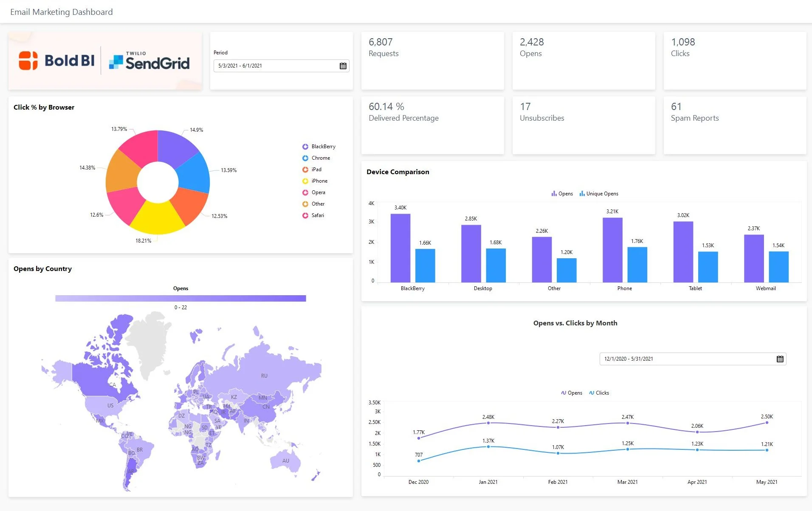
Task: Click the 61 Spam Reports KPI card
Action: point(734,124)
